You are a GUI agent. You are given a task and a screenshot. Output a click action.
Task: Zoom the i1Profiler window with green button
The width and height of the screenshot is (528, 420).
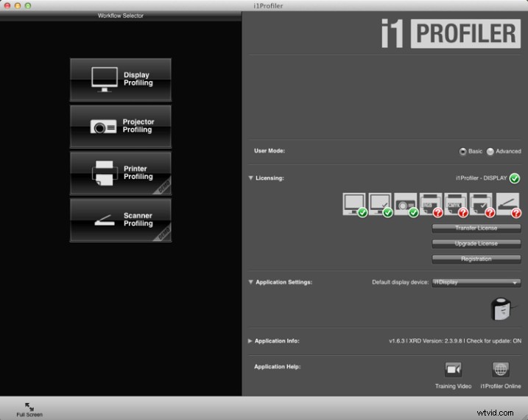[28, 6]
